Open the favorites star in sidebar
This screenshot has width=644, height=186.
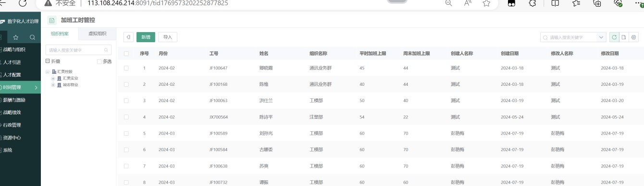(x=15, y=37)
